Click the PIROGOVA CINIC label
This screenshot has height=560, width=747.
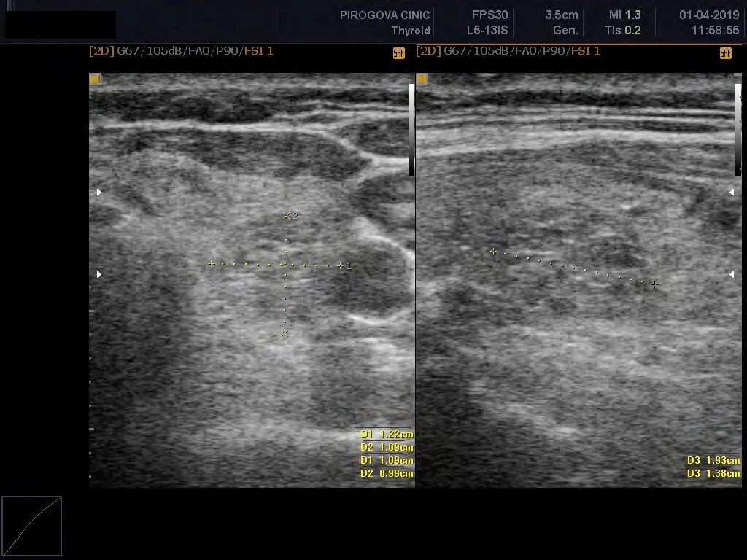384,15
